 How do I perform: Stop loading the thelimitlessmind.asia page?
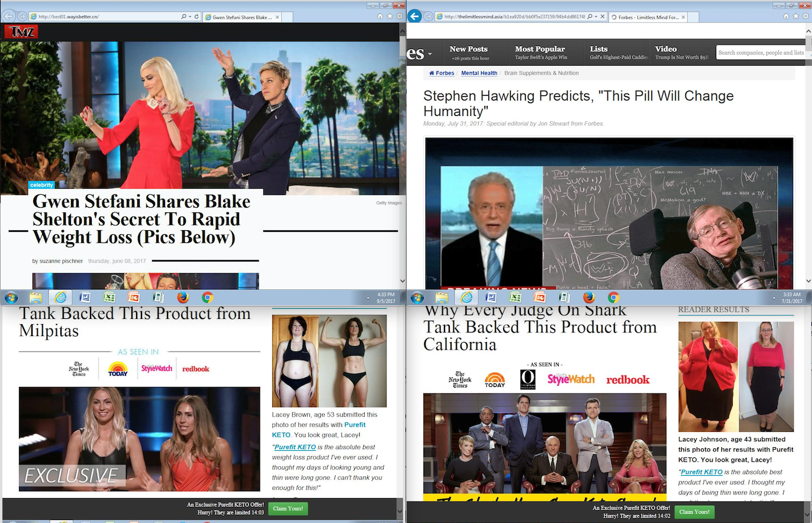(x=603, y=17)
